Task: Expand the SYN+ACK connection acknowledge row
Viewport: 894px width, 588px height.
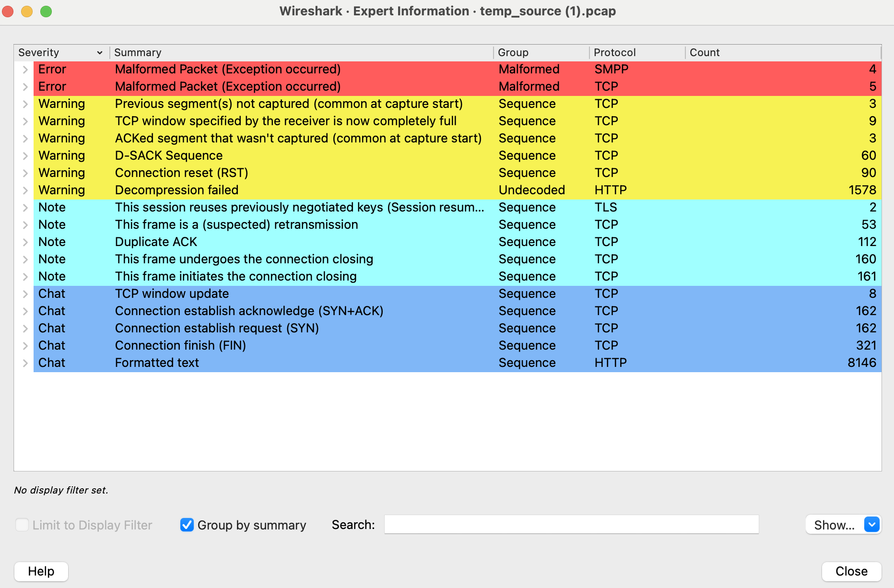Action: [x=25, y=311]
